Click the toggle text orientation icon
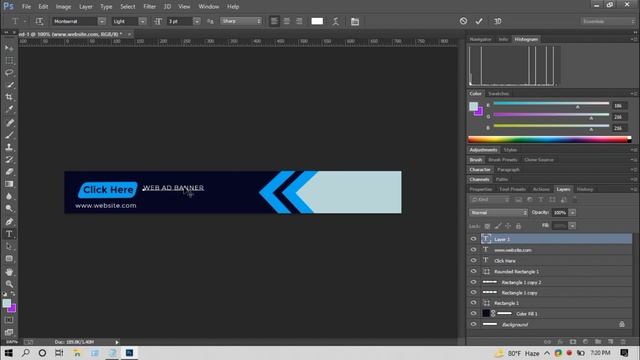This screenshot has height=360, width=640. coord(39,21)
